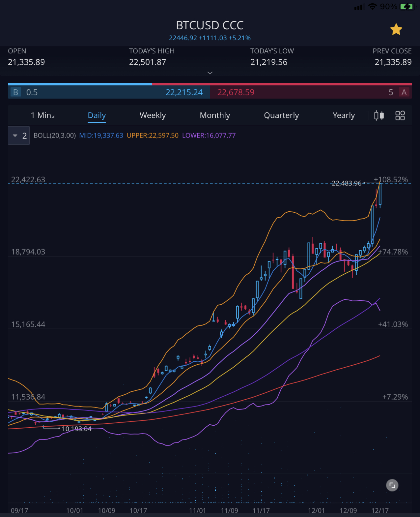Expand quote details with the down chevron
The image size is (420, 517).
pyautogui.click(x=210, y=73)
